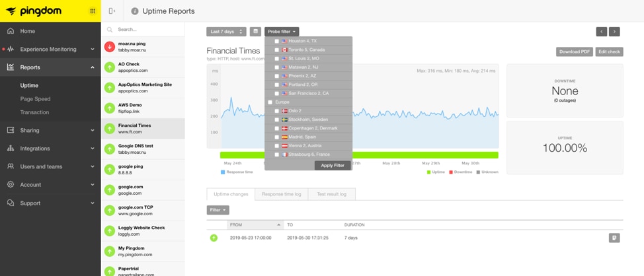Sort by the FROM column header
This screenshot has width=644, height=276.
tap(255, 224)
